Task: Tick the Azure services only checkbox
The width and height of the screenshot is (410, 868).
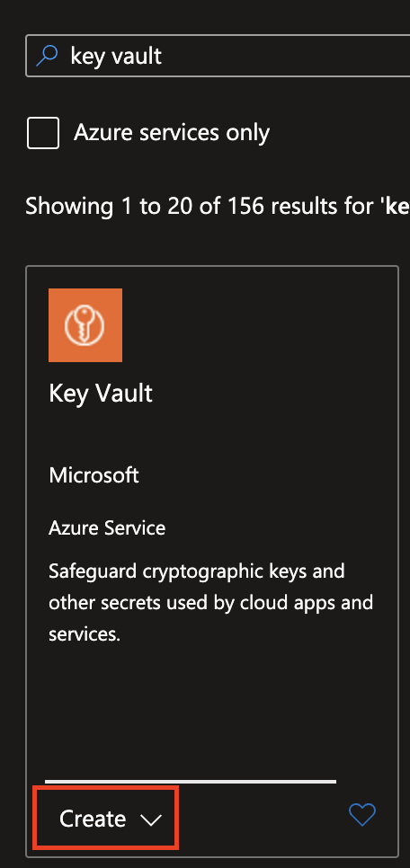Action: pos(43,133)
